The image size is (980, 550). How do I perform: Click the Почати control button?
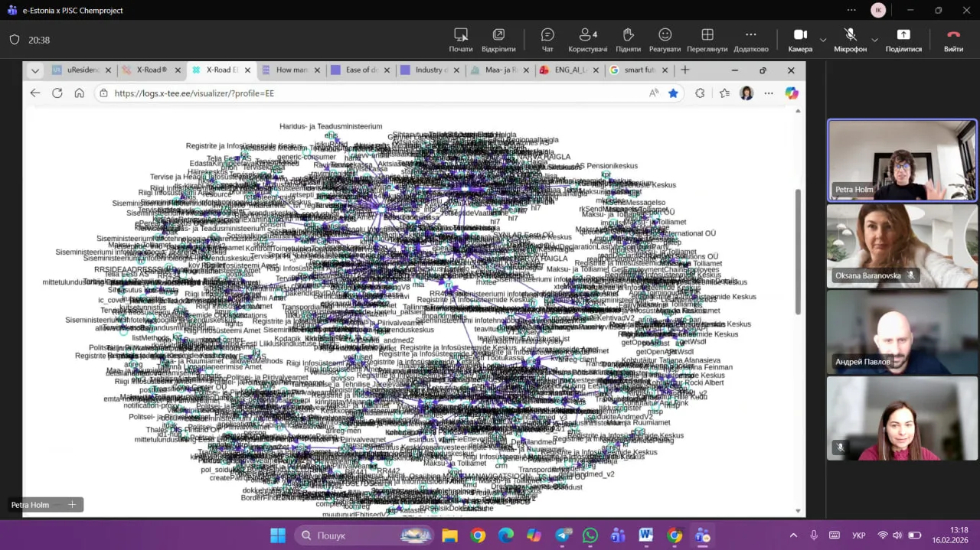461,40
